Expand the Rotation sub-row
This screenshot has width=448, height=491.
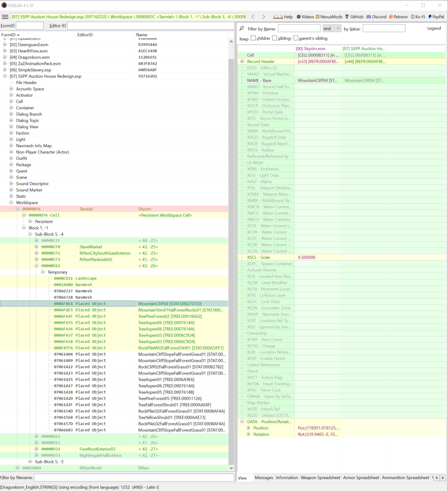248,434
